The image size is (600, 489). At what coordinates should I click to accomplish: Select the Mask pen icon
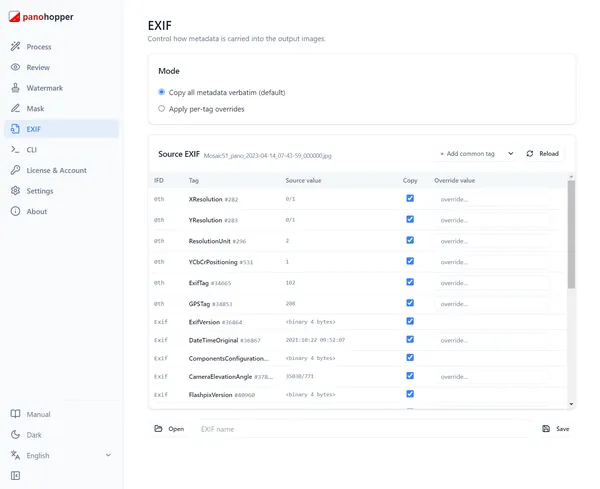15,108
